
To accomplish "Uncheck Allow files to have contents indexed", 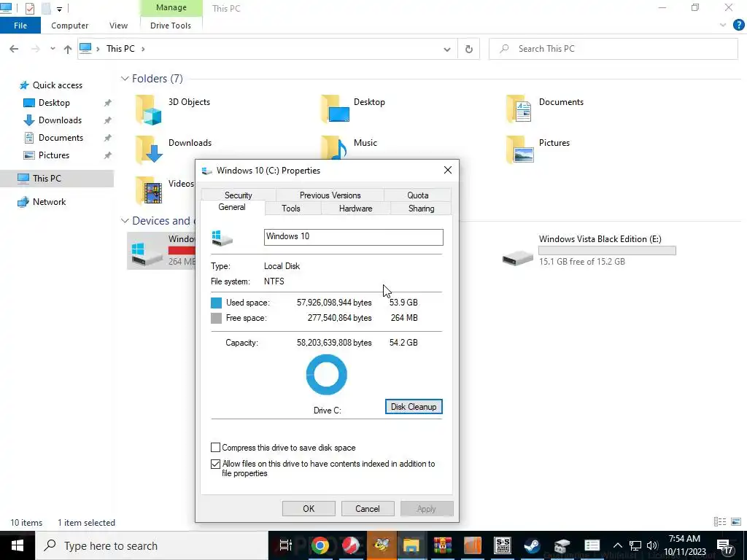I will [215, 464].
